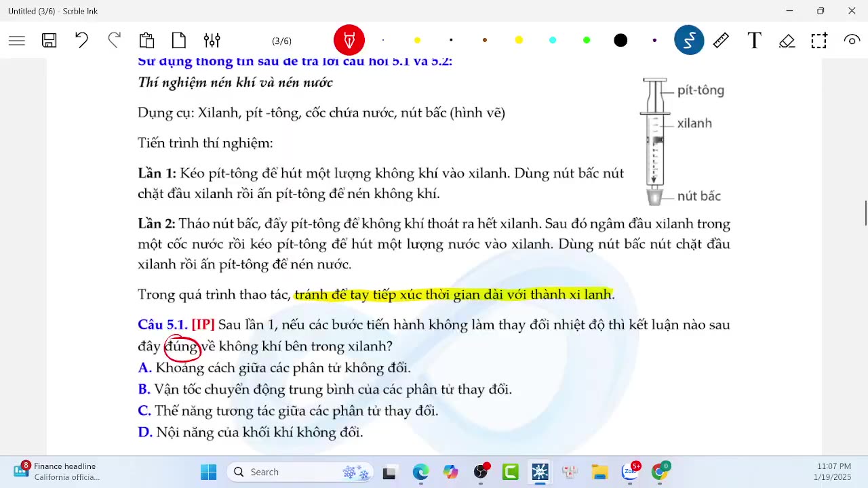Redo the undone stroke
Image resolution: width=868 pixels, height=488 pixels.
(114, 41)
